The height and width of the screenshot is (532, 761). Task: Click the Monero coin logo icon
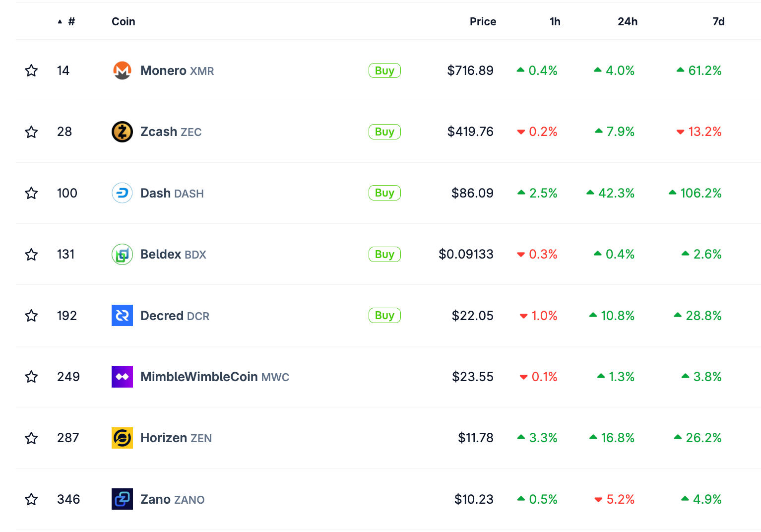click(122, 70)
